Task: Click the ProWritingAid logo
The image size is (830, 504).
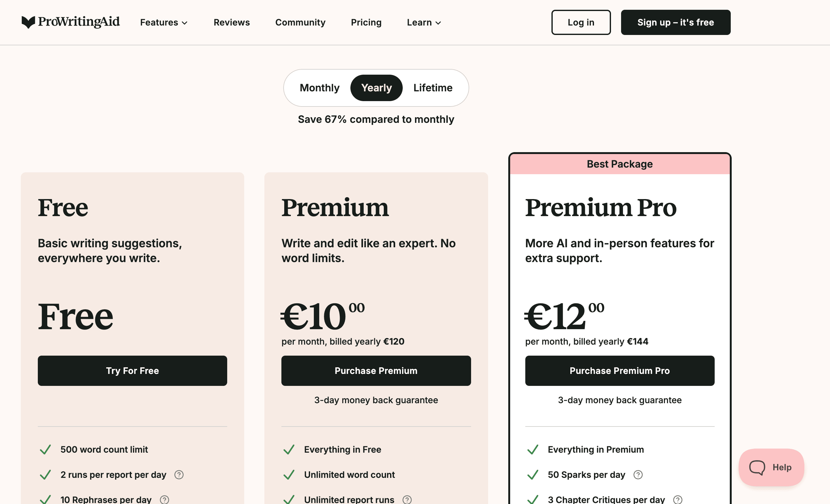Action: [x=70, y=22]
